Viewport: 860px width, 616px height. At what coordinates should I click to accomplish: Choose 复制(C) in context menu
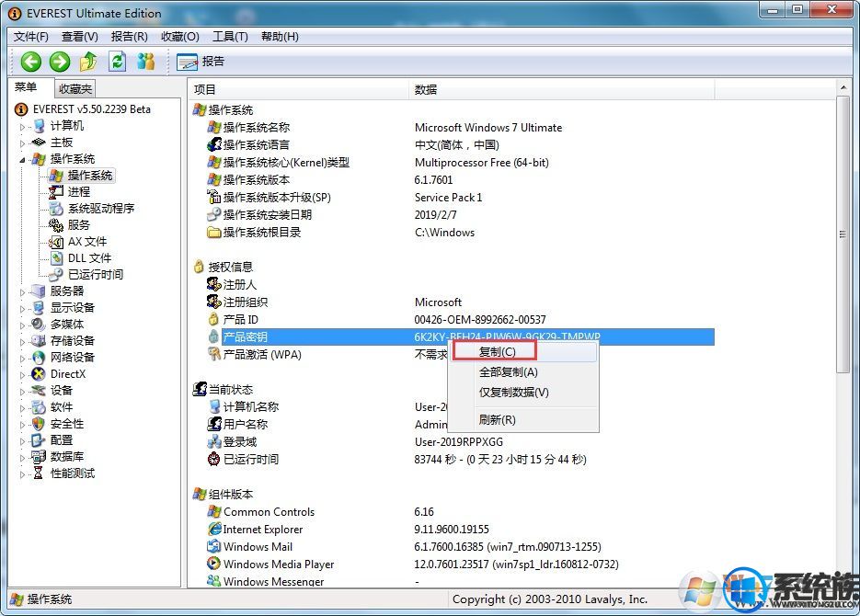523,352
